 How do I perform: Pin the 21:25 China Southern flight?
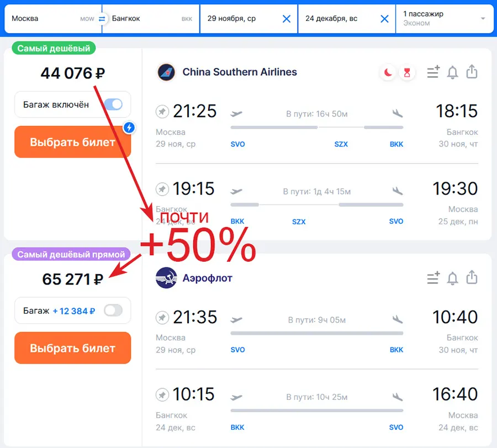(x=162, y=112)
